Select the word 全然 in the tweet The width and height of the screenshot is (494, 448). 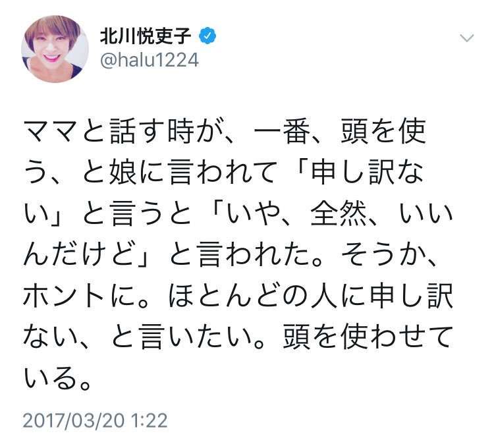point(339,213)
